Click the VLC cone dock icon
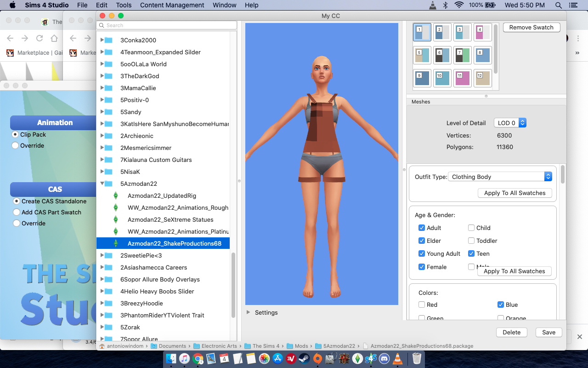Image resolution: width=588 pixels, height=368 pixels. click(397, 358)
